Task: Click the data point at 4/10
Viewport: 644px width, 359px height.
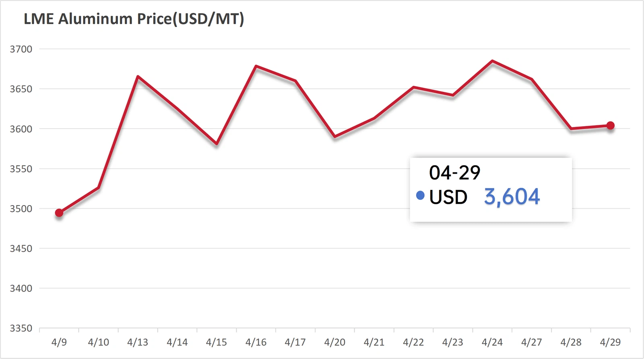Action: (x=99, y=187)
